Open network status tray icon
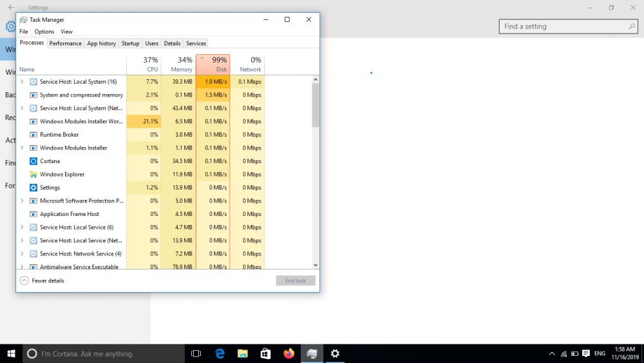644x363 pixels. coord(563,353)
